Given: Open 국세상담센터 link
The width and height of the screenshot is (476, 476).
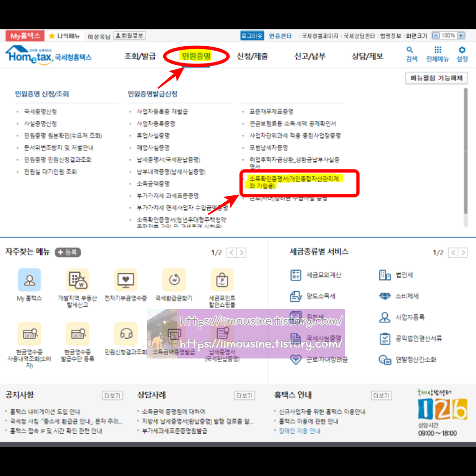Looking at the screenshot, I should point(359,36).
